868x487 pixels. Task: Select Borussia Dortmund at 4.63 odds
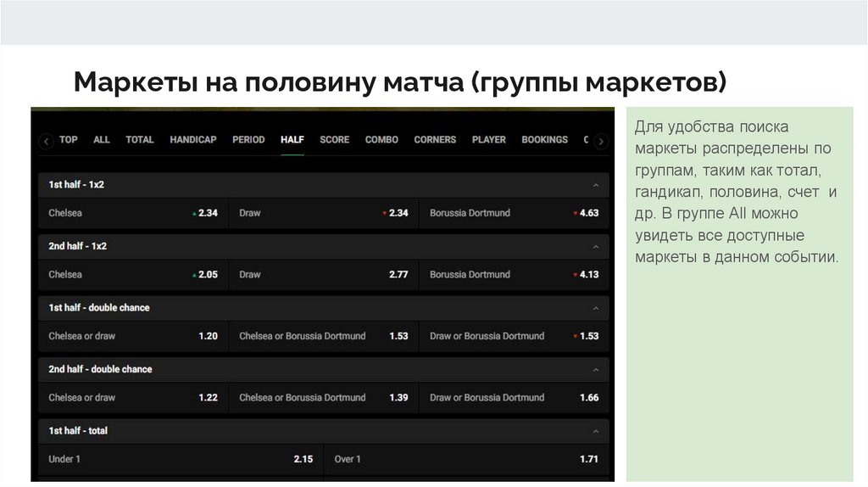[515, 213]
